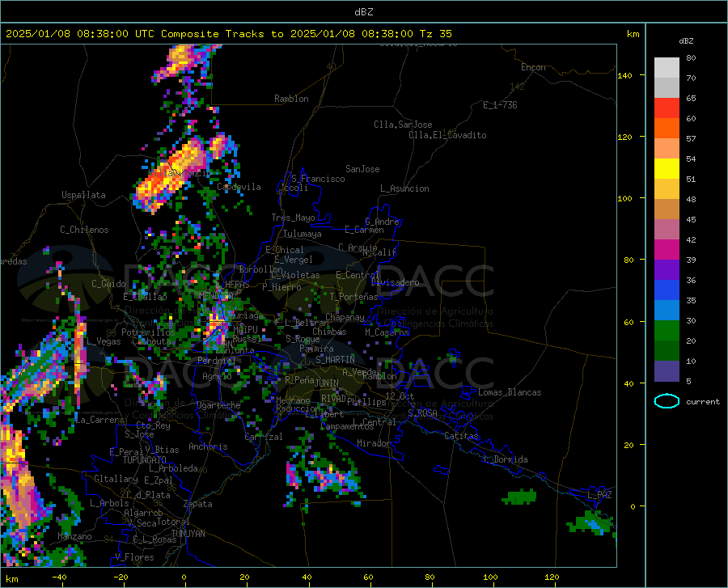Select the 35 dBZ blue color swatch
The height and width of the screenshot is (588, 728).
667,290
